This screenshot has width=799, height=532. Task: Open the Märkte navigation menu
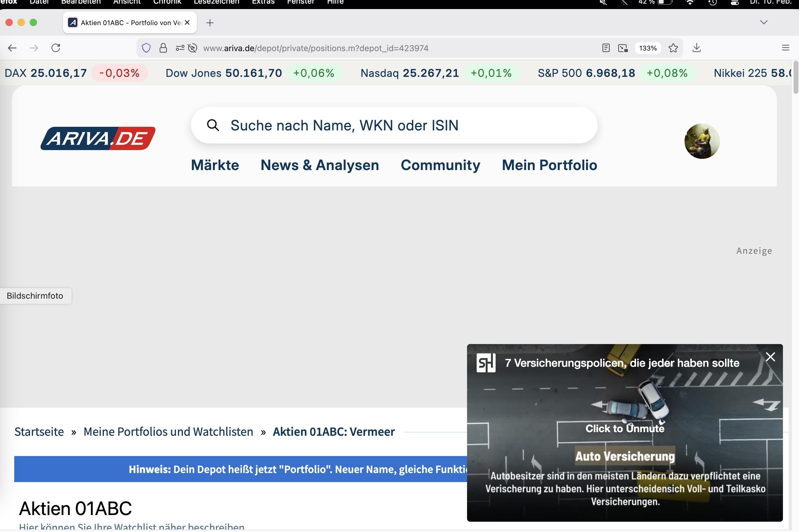click(215, 165)
